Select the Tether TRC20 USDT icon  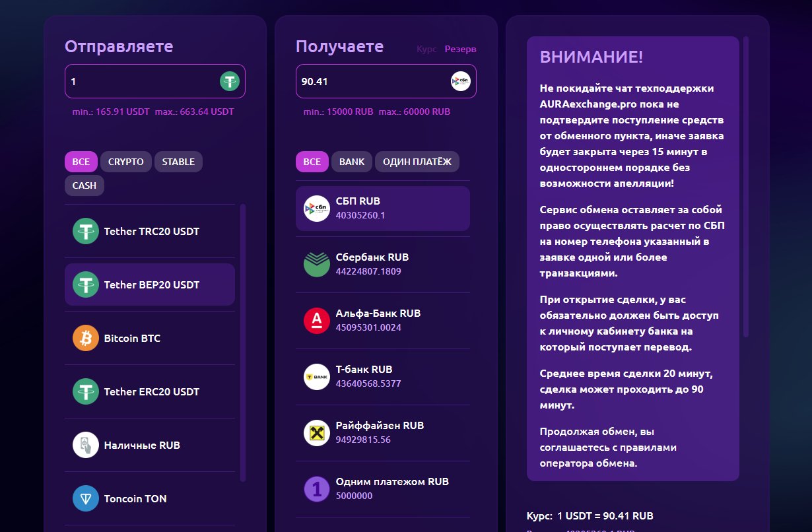85,231
